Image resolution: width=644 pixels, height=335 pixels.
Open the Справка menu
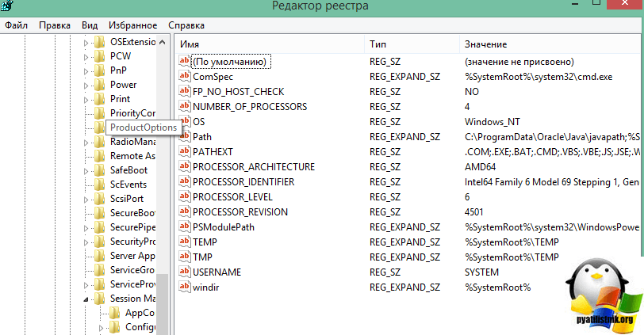pyautogui.click(x=186, y=25)
